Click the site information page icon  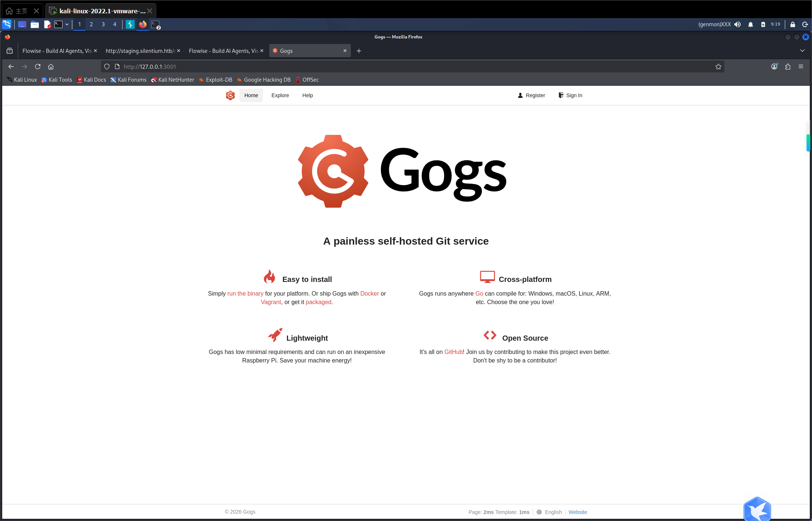tap(117, 67)
